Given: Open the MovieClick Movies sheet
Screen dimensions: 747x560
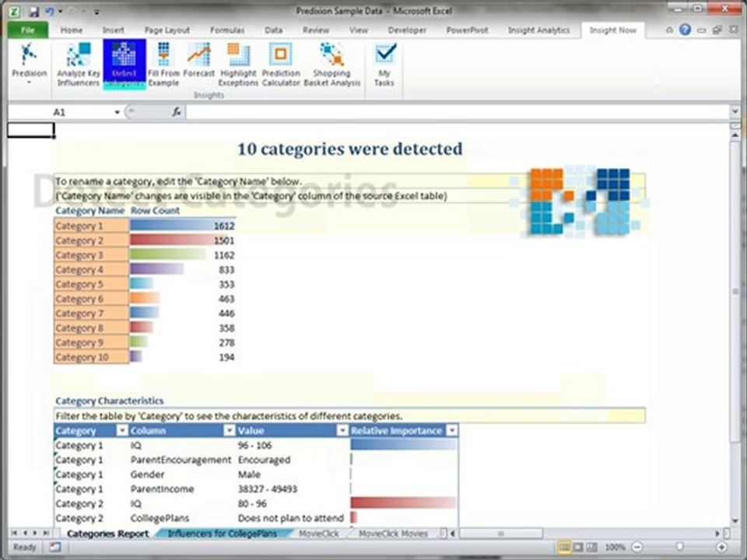Looking at the screenshot, I should click(x=393, y=534).
